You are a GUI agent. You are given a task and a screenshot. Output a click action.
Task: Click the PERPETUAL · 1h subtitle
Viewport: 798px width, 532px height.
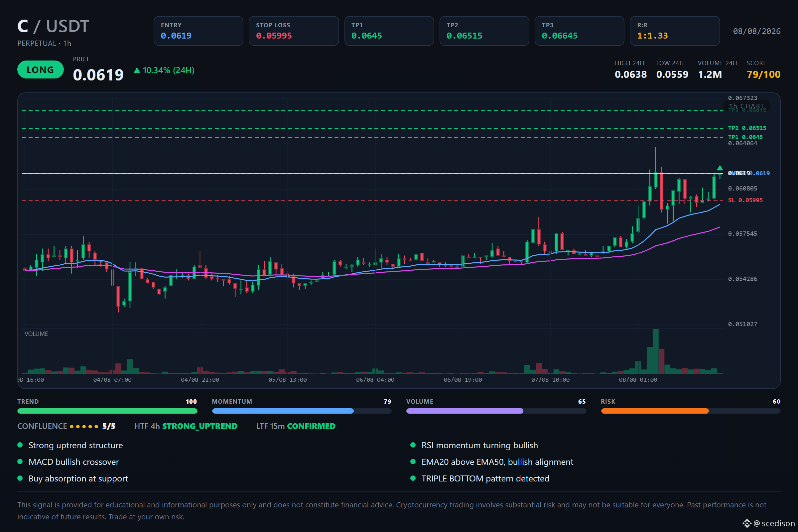44,44
